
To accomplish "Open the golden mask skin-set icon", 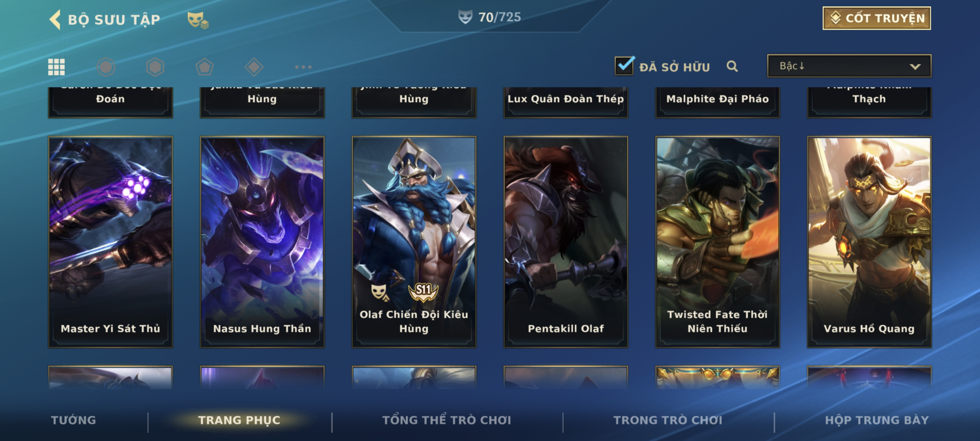I will pos(197,20).
